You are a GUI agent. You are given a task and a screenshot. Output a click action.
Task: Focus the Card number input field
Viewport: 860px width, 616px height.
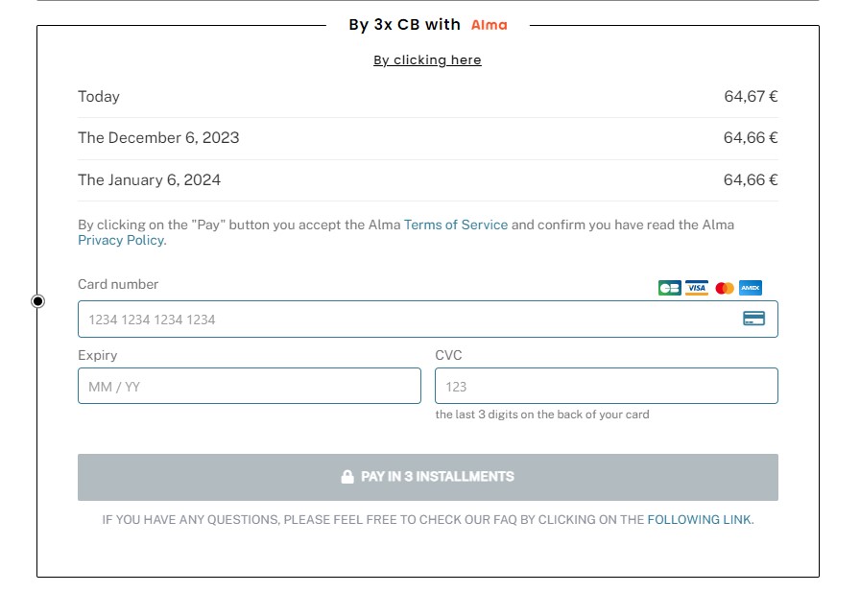tap(428, 319)
